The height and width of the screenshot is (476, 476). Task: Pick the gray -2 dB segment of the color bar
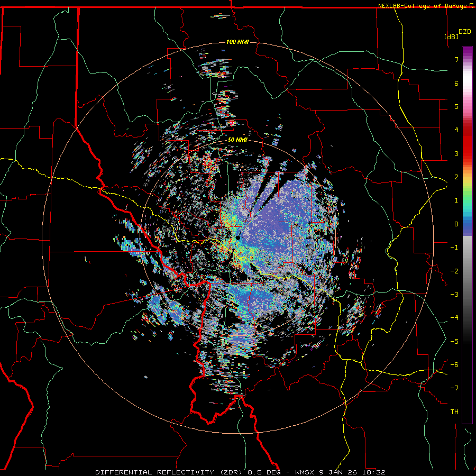[467, 271]
